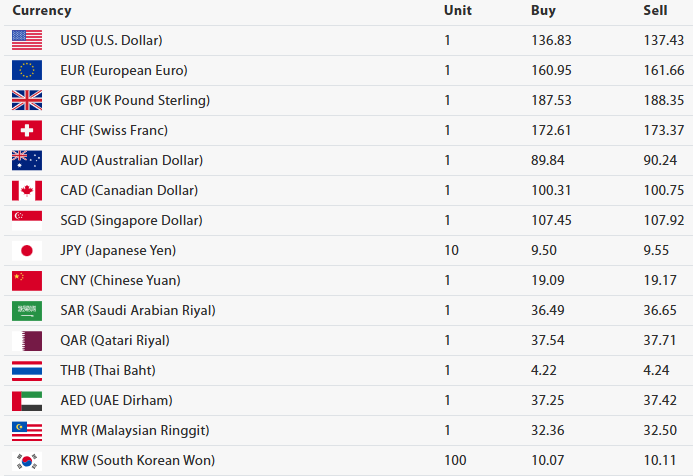Select the UK Union Jack flag
This screenshot has height=476, width=693.
click(x=27, y=100)
